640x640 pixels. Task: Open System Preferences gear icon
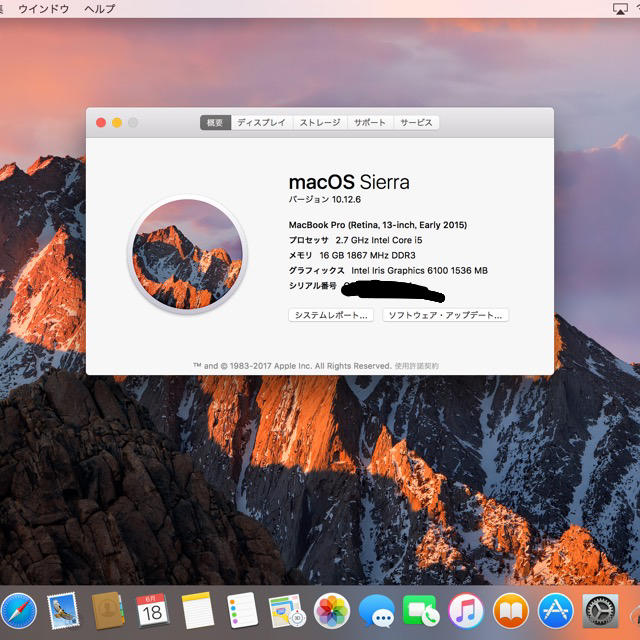(600, 611)
